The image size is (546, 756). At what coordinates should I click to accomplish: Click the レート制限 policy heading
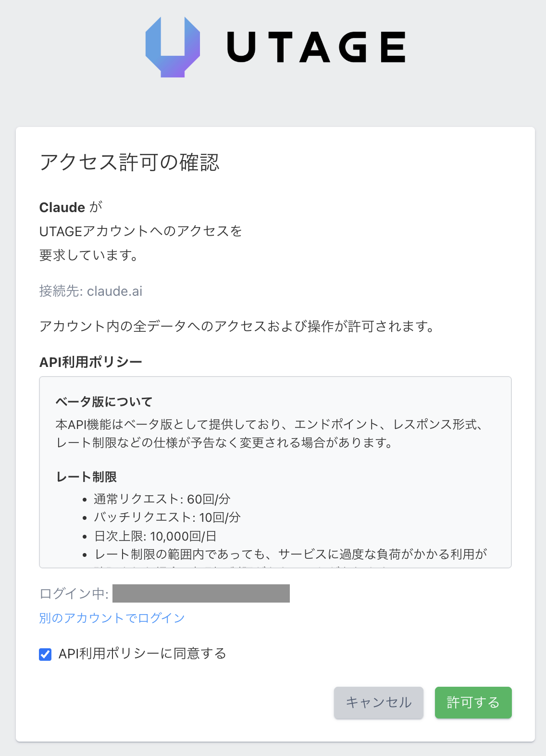[87, 477]
